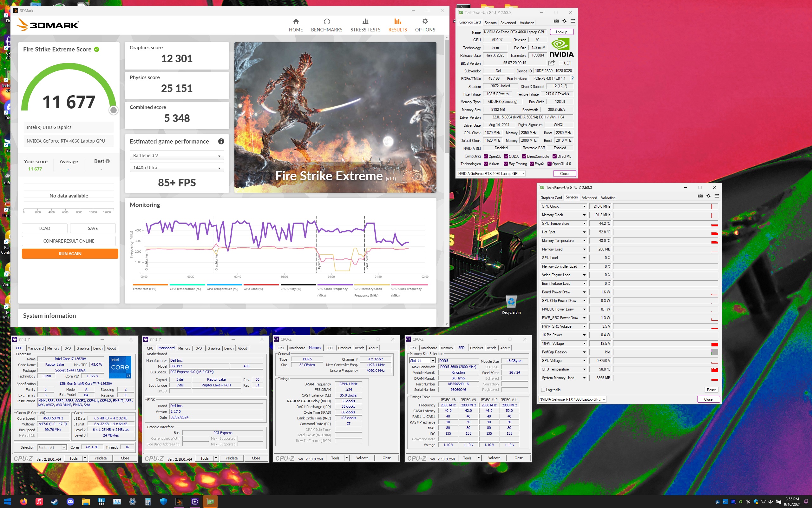The width and height of the screenshot is (812, 508).
Task: Open GPU selector dropdown in GPU-Z Sensors window
Action: 572,399
